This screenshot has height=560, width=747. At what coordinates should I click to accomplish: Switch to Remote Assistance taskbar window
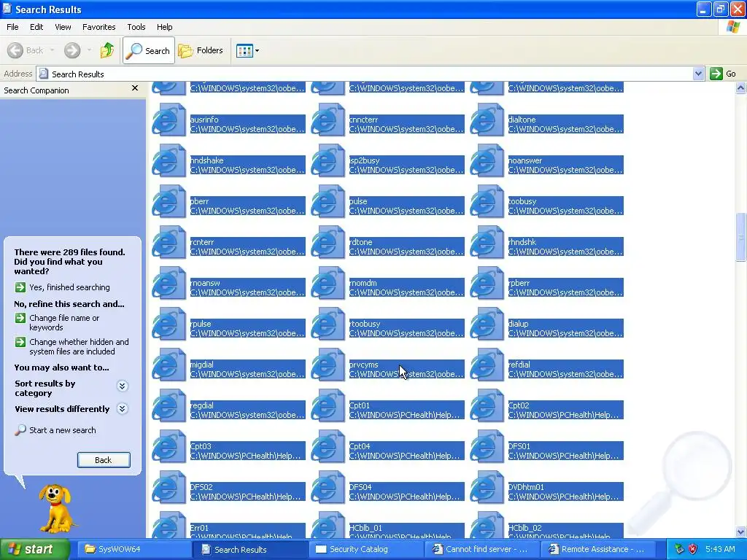tap(597, 549)
